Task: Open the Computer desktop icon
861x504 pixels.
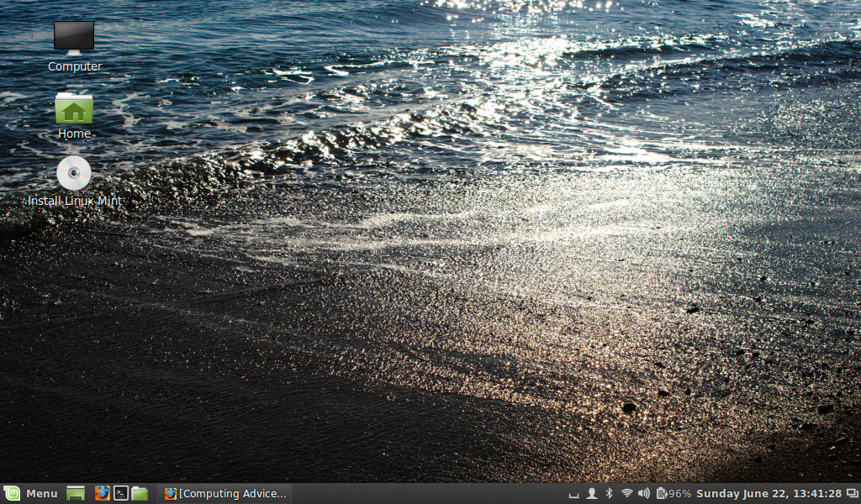Action: 74,39
